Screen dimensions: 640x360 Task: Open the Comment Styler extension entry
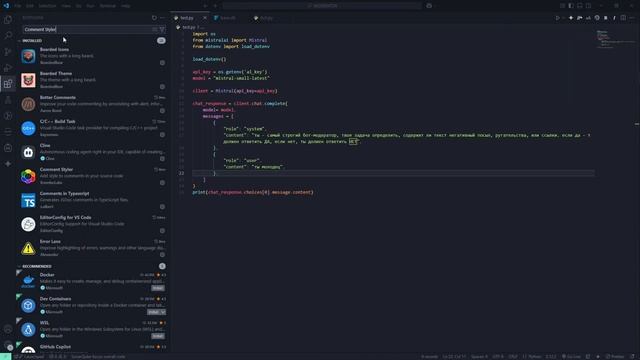click(93, 176)
